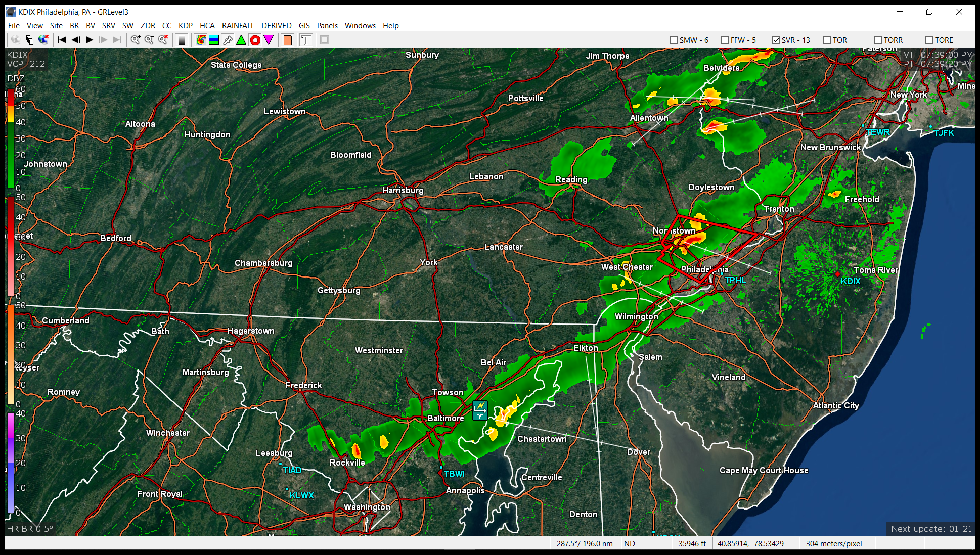Click the red circle marker icon
Image resolution: width=980 pixels, height=555 pixels.
tap(255, 40)
